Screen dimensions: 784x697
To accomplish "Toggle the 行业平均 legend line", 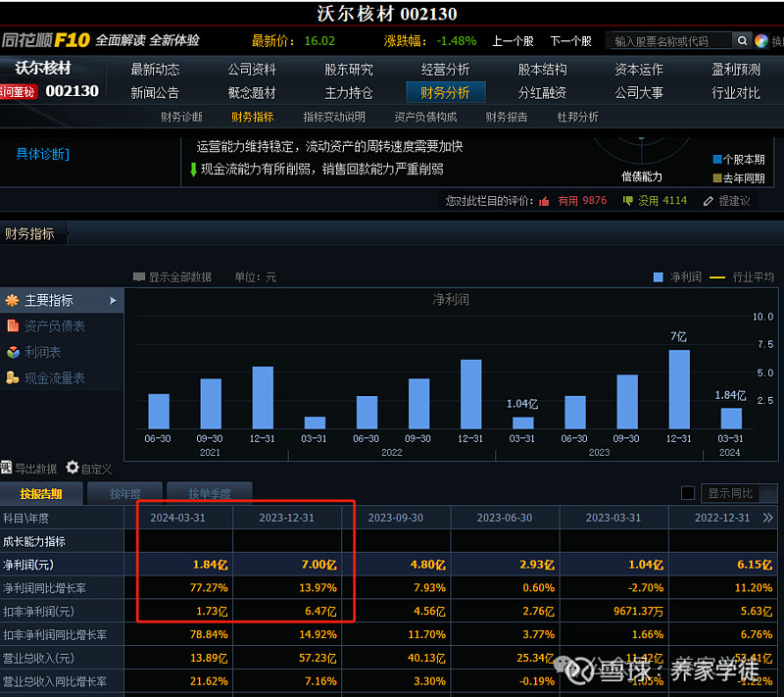I will (742, 277).
